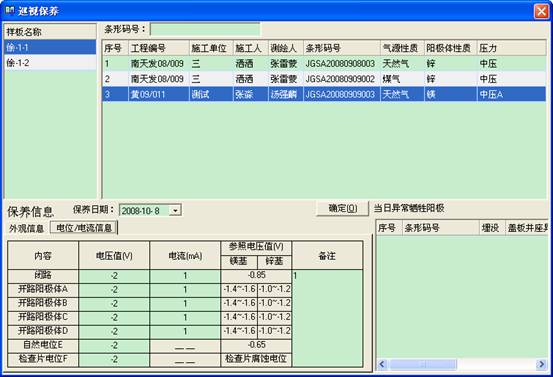Click the horizontal scrollbar left arrow
This screenshot has width=553, height=377.
[x=382, y=364]
